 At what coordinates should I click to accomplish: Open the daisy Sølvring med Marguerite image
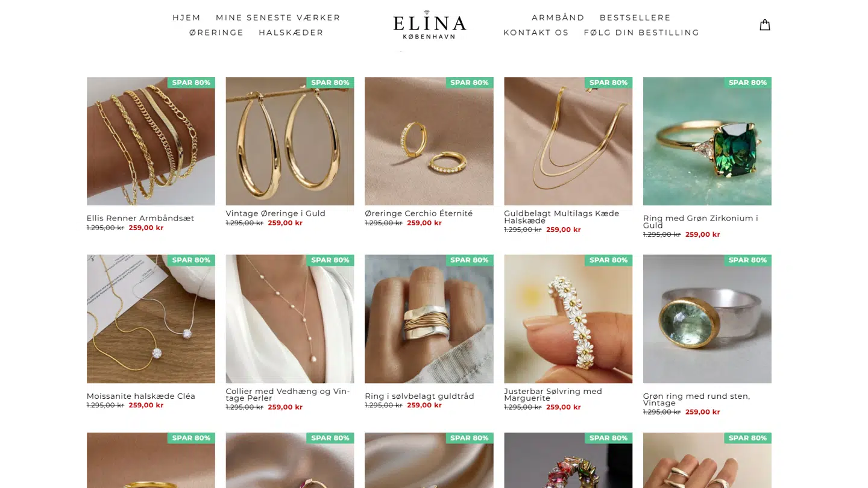[568, 319]
